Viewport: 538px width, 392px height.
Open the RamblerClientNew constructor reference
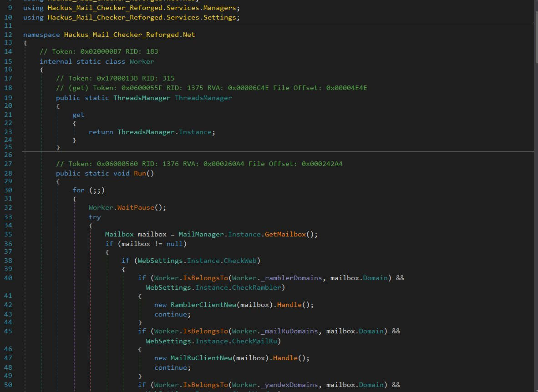click(203, 305)
